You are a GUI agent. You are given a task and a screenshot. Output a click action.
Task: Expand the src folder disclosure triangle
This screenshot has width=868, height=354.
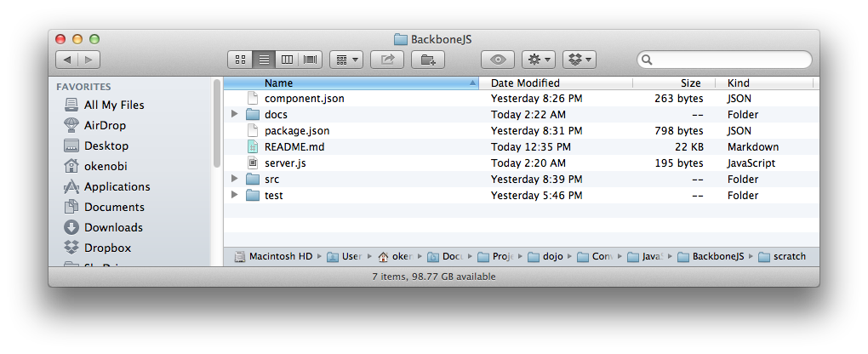pyautogui.click(x=234, y=180)
